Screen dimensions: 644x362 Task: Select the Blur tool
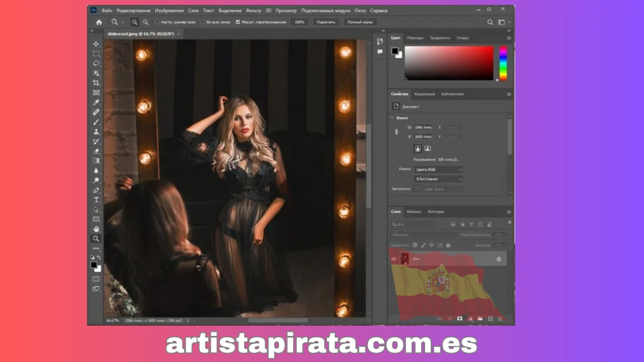pos(96,170)
